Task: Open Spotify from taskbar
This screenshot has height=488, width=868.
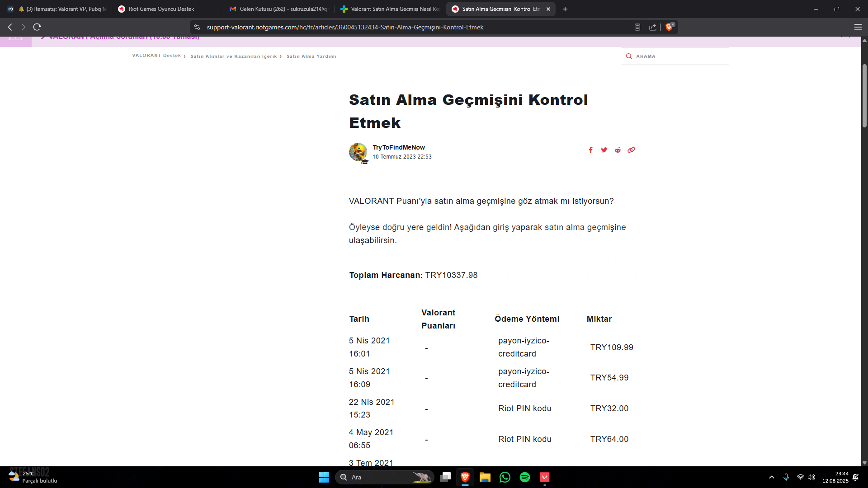Action: (525, 477)
